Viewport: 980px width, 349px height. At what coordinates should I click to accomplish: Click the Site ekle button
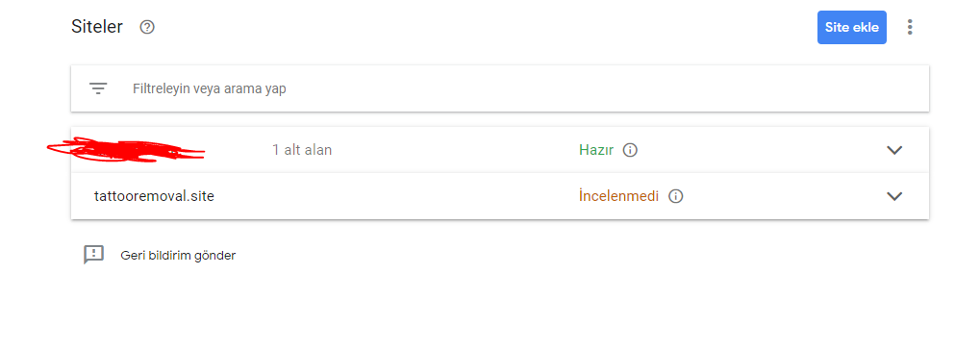point(852,28)
